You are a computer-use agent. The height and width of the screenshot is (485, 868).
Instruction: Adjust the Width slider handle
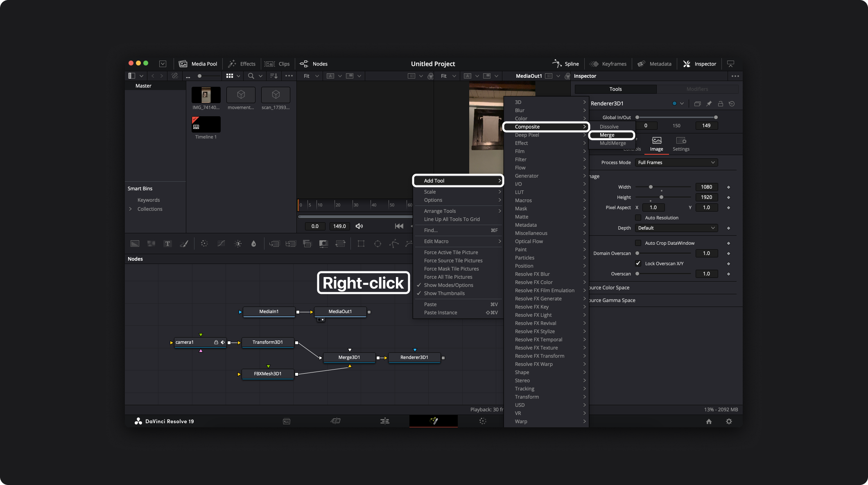[x=651, y=187]
